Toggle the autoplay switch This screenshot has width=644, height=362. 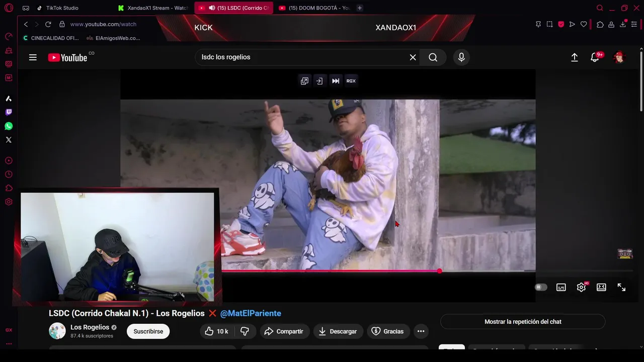tap(541, 287)
